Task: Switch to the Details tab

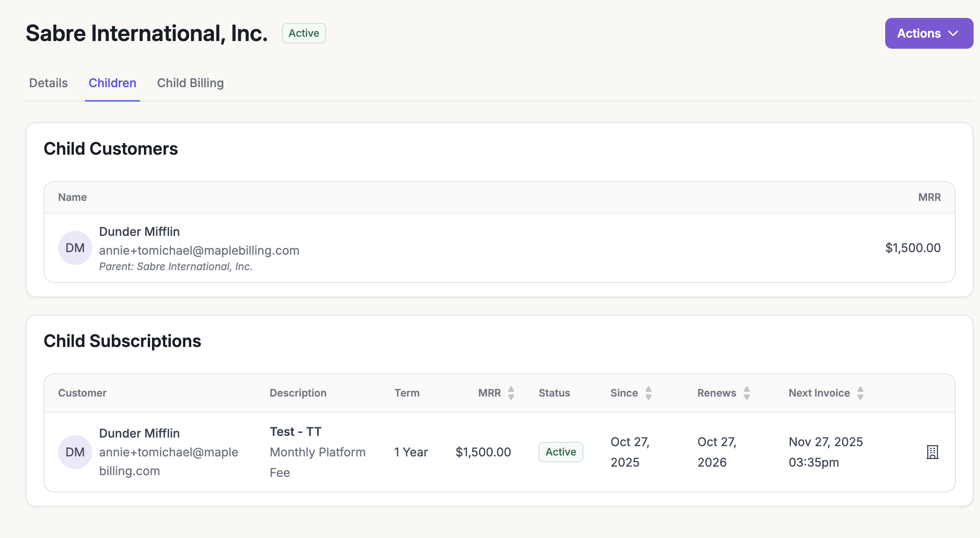Action: [x=48, y=83]
